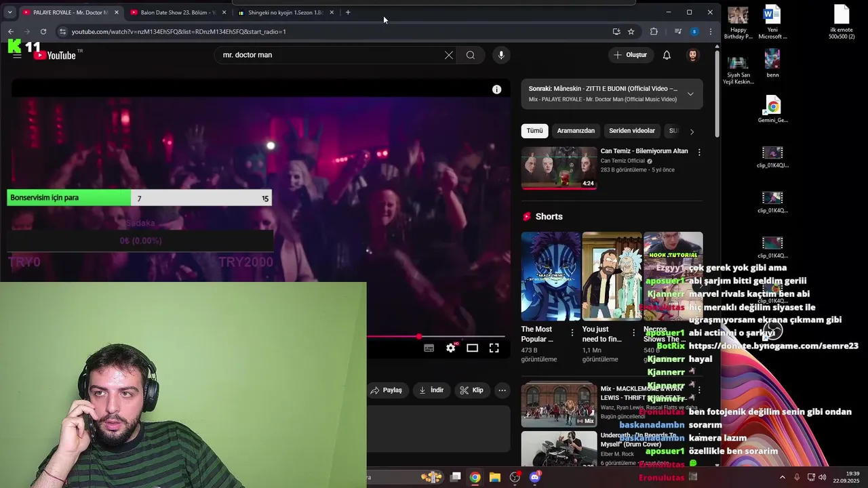Image resolution: width=868 pixels, height=488 pixels.
Task: Open OBS Studio from taskbar
Action: click(515, 477)
